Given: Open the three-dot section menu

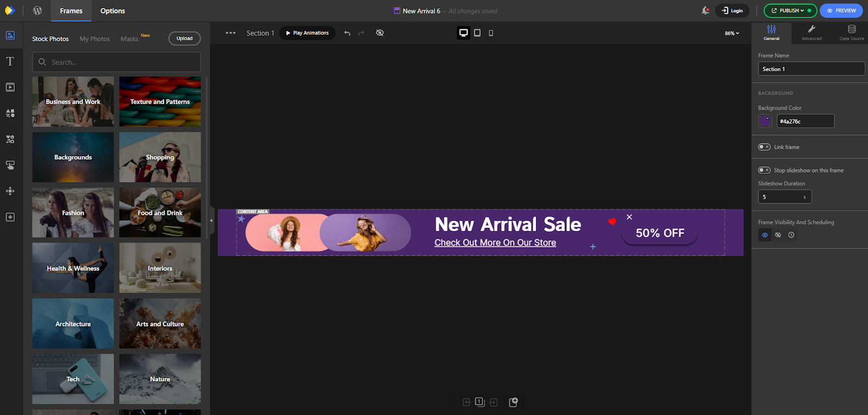Looking at the screenshot, I should point(231,33).
